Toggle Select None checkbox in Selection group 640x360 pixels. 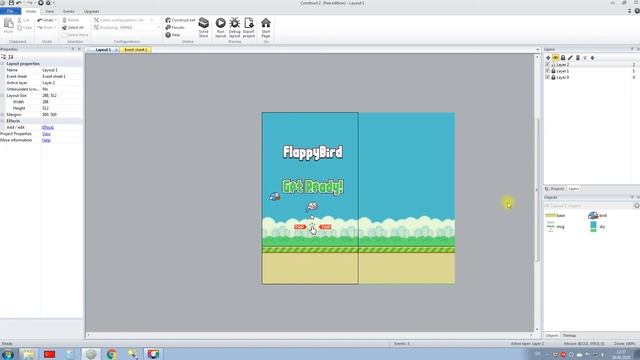pyautogui.click(x=64, y=35)
